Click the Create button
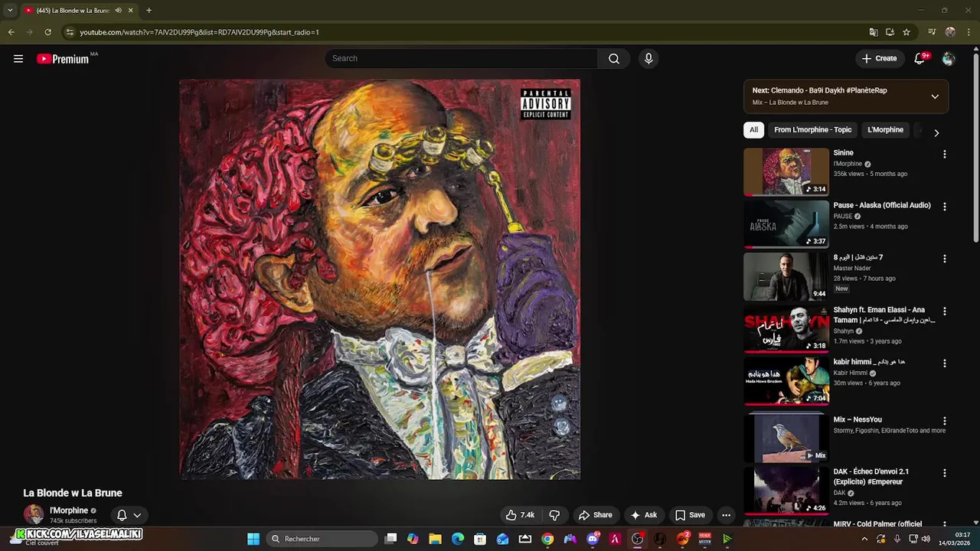The width and height of the screenshot is (980, 551). tap(879, 59)
